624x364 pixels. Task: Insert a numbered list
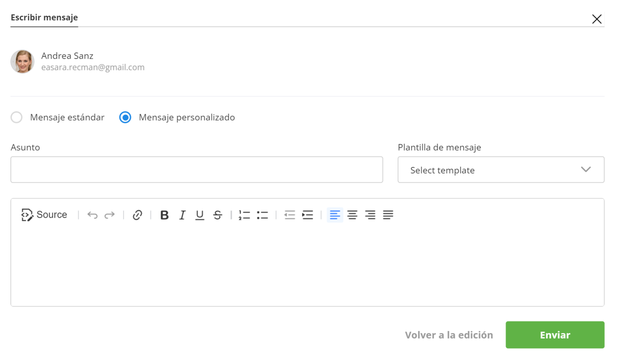(x=244, y=215)
